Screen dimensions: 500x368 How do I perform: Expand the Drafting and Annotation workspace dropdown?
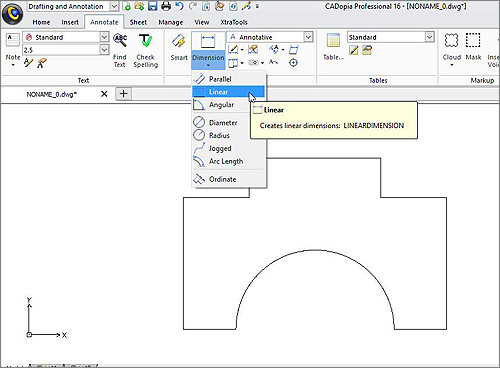pyautogui.click(x=114, y=6)
